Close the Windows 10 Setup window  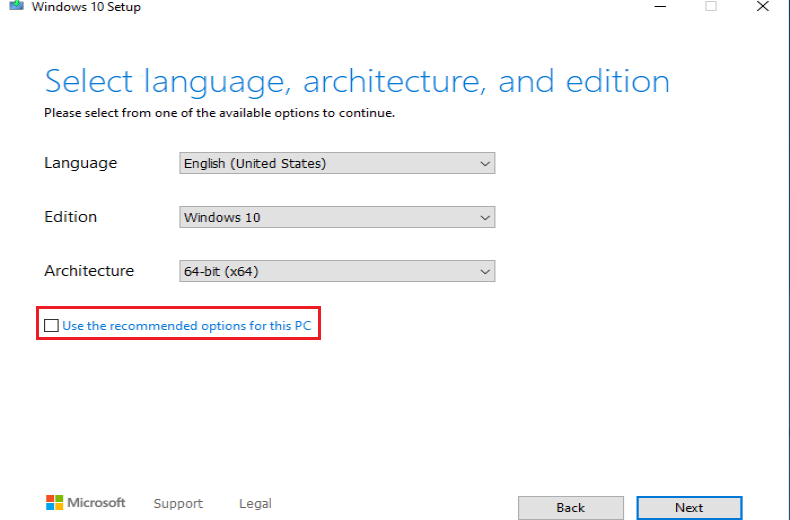pos(763,7)
